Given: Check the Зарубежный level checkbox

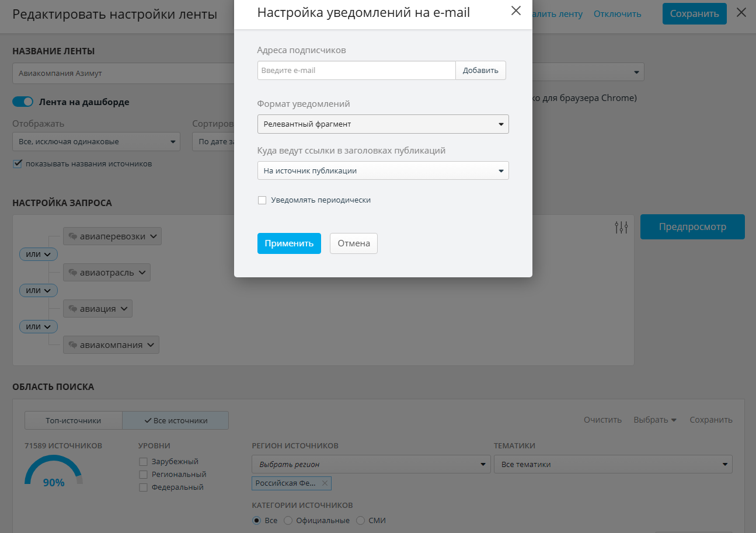Looking at the screenshot, I should pyautogui.click(x=143, y=462).
